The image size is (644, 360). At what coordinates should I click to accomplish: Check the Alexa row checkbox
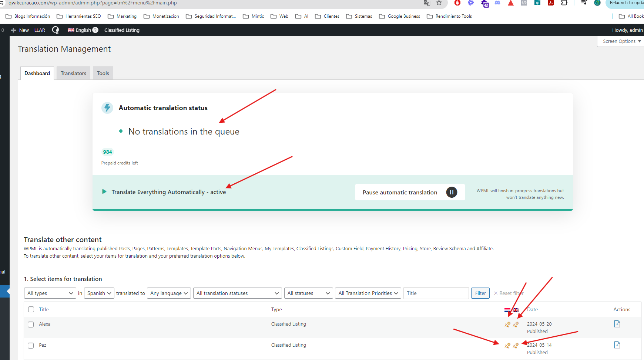31,325
